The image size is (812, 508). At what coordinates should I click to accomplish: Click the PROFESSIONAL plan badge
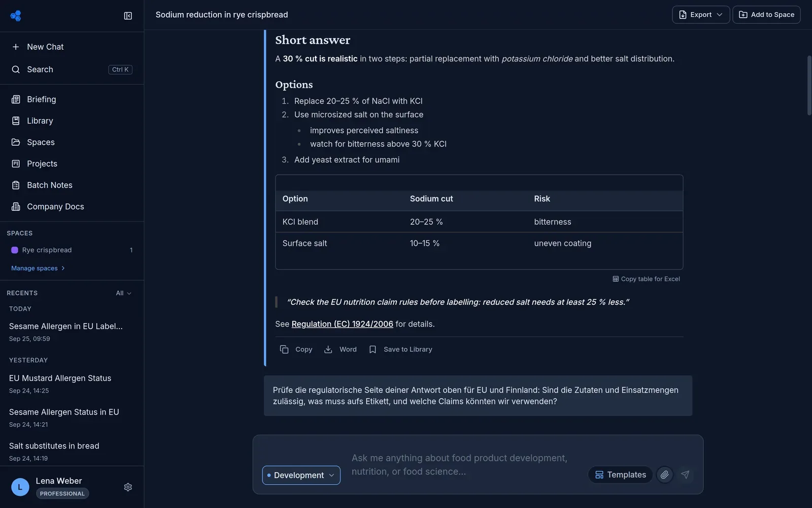62,494
